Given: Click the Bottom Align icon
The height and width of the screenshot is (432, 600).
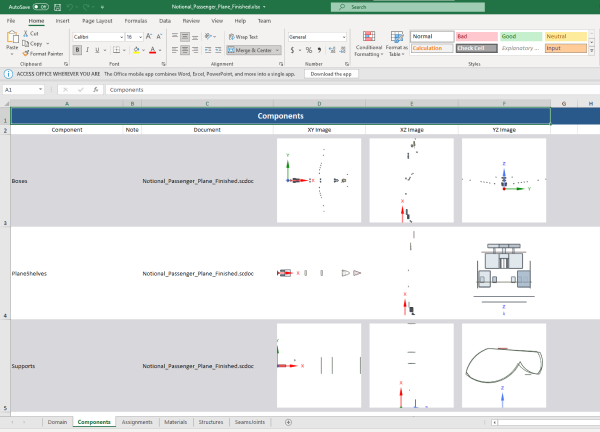Looking at the screenshot, I should [195, 37].
